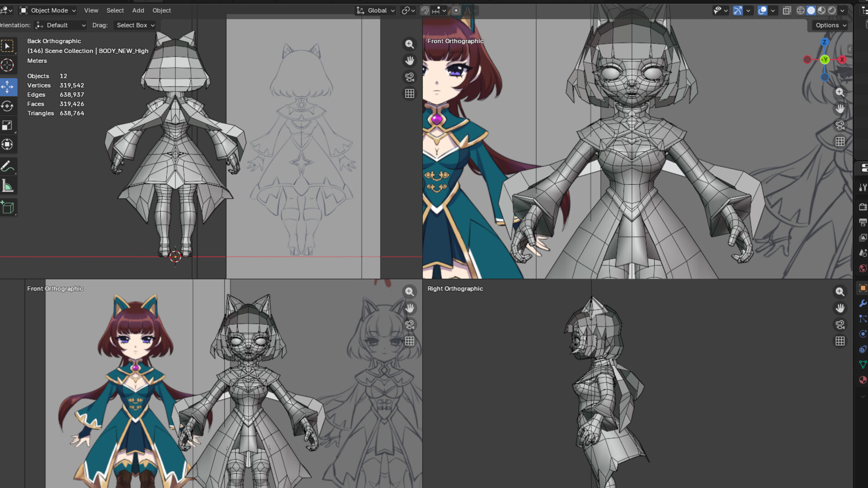
Task: Expand the overlays options dropdown arrow
Action: (773, 10)
